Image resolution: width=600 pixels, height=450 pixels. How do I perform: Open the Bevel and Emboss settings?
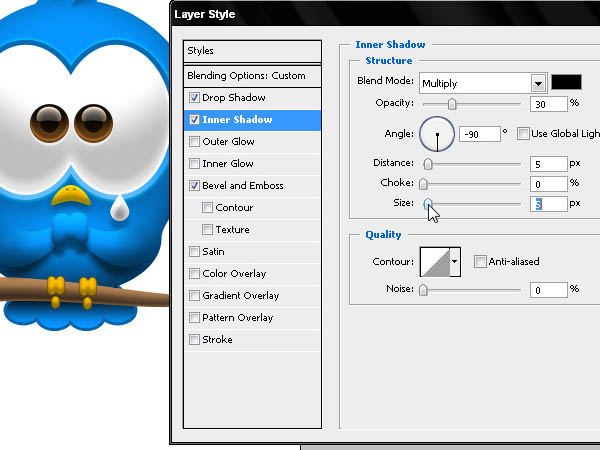click(243, 186)
